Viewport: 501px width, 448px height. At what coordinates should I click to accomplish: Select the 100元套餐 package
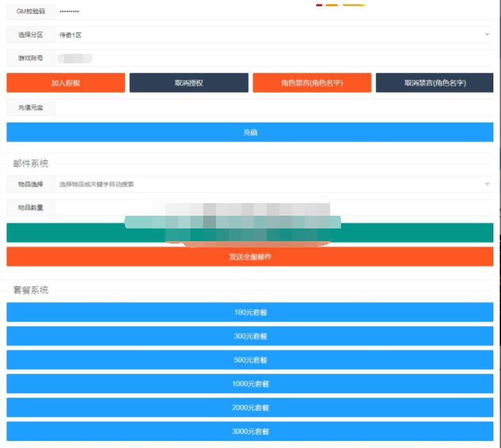pyautogui.click(x=250, y=312)
